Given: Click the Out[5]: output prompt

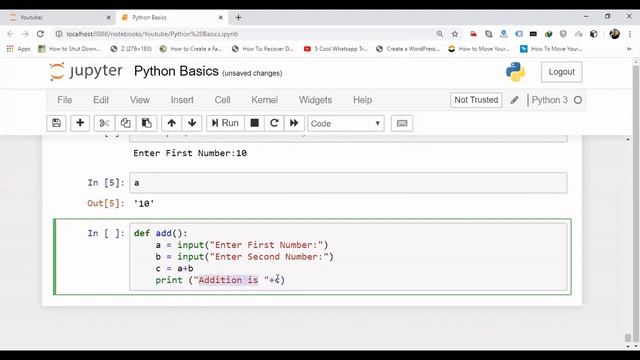Looking at the screenshot, I should point(106,203).
